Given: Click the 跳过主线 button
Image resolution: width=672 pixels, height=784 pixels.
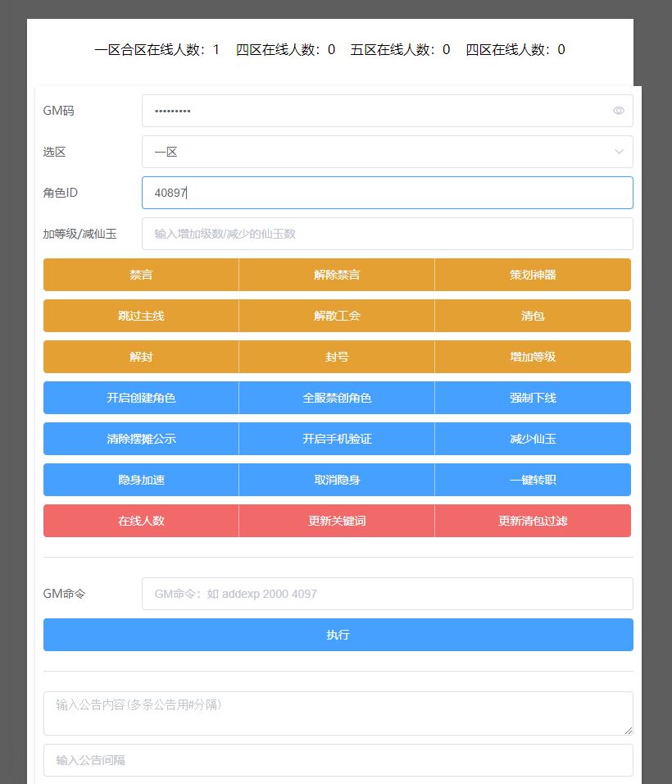Looking at the screenshot, I should pyautogui.click(x=141, y=316).
